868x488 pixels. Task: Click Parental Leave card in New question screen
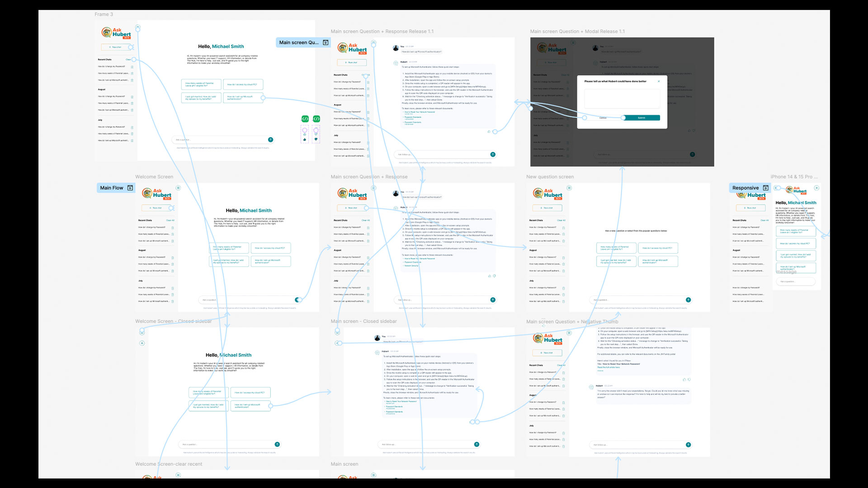click(616, 248)
